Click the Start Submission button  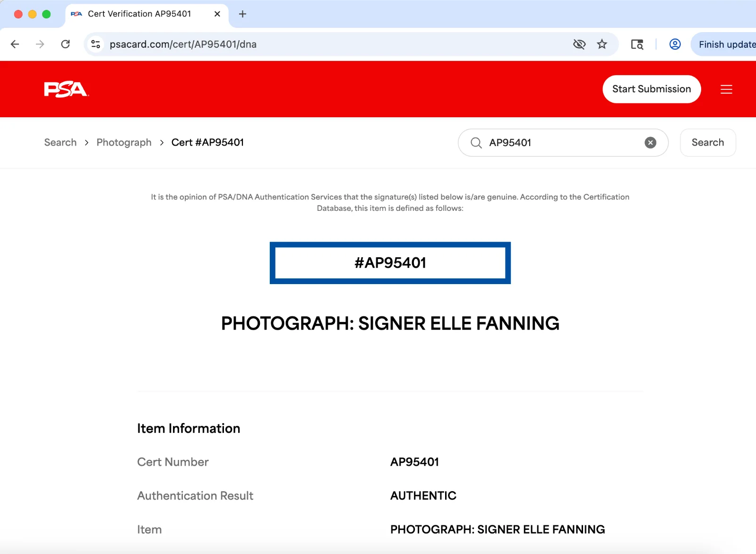coord(652,89)
